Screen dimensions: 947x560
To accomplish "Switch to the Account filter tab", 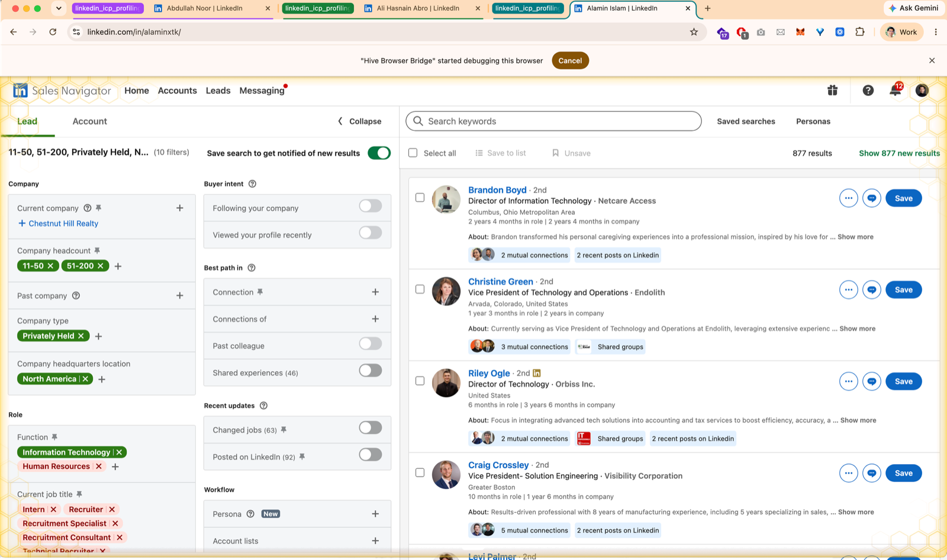I will [90, 121].
